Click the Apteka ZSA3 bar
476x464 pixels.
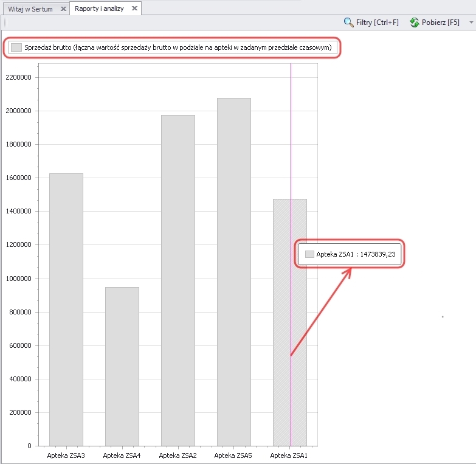click(66, 309)
